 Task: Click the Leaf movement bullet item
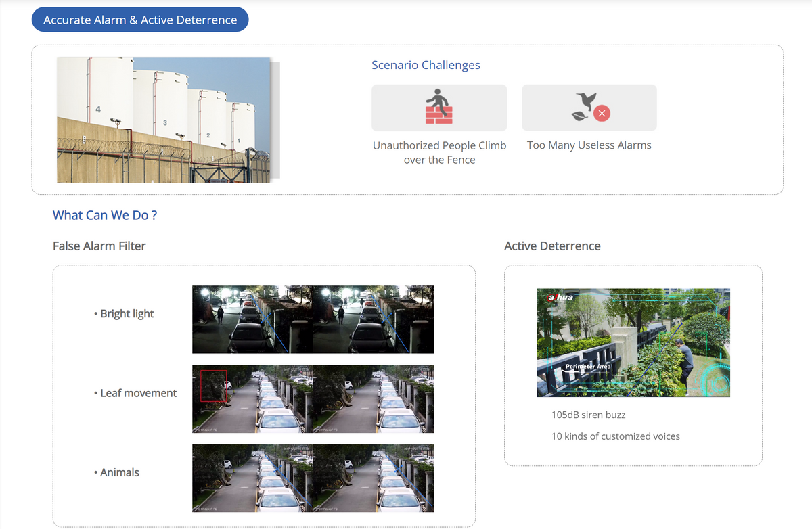pyautogui.click(x=135, y=393)
